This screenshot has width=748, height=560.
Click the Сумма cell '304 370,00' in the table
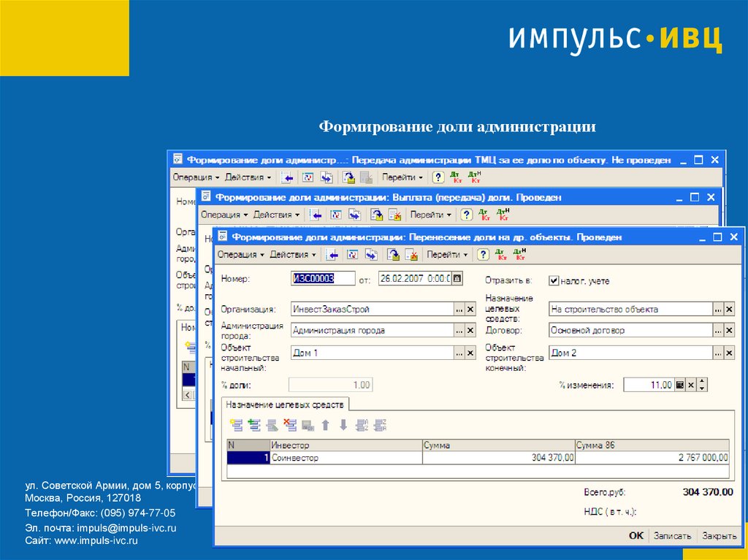(498, 458)
